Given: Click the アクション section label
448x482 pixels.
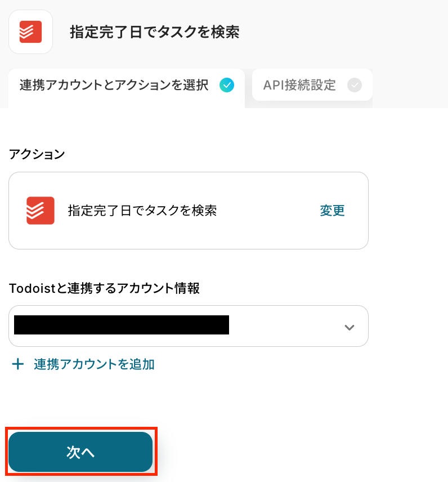Looking at the screenshot, I should pyautogui.click(x=37, y=154).
